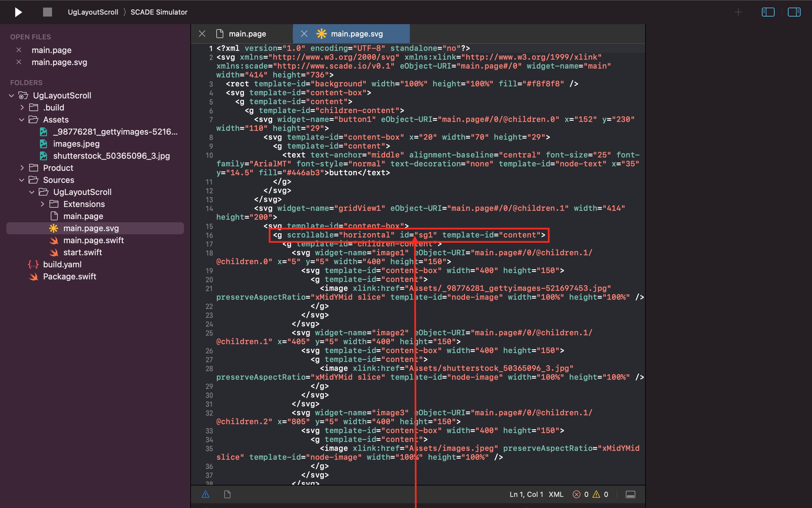Click the document icon on main.page tab

click(220, 34)
